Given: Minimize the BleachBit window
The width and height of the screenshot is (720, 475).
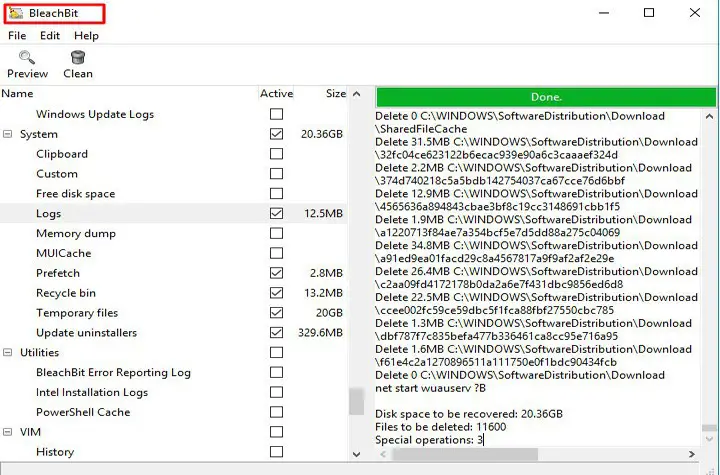Looking at the screenshot, I should (x=604, y=13).
